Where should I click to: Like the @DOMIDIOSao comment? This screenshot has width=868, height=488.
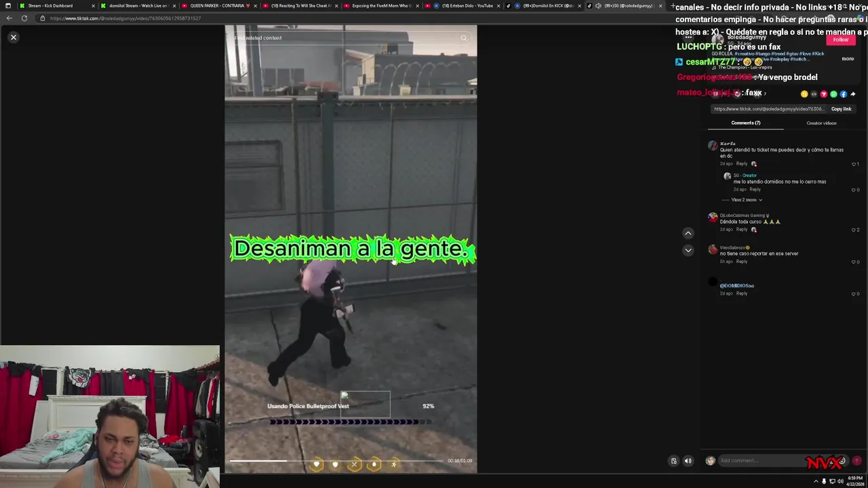(855, 293)
